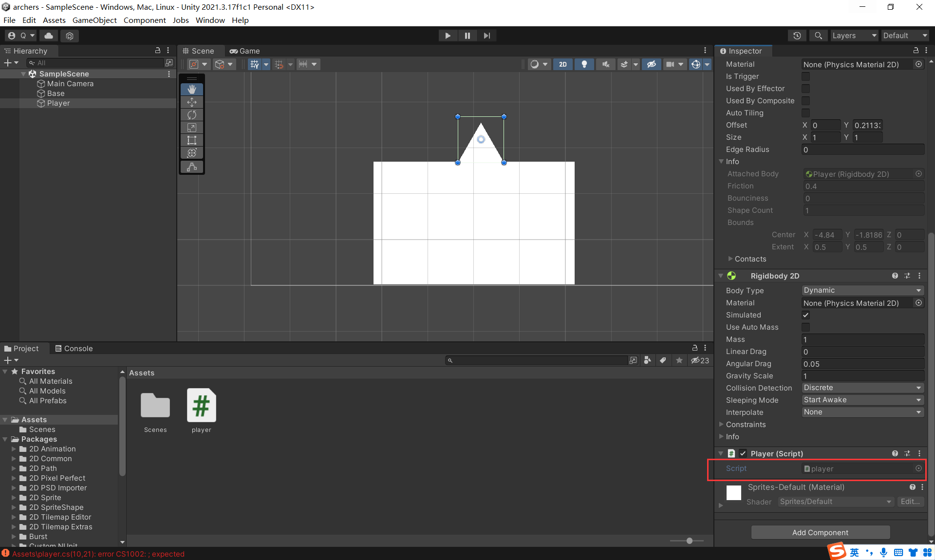The image size is (935, 560).
Task: Click the Sprites-Default material white swatch
Action: [734, 493]
